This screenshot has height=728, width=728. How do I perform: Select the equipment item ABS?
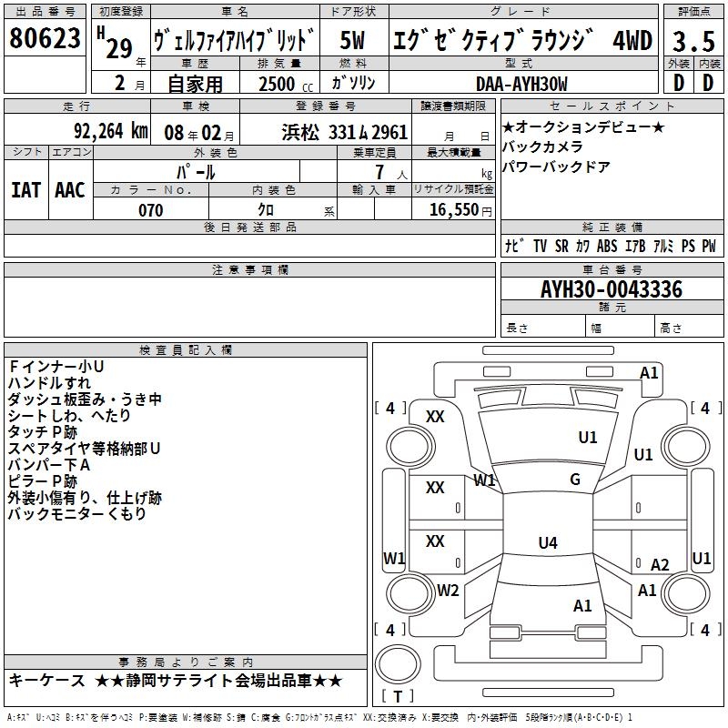607,246
